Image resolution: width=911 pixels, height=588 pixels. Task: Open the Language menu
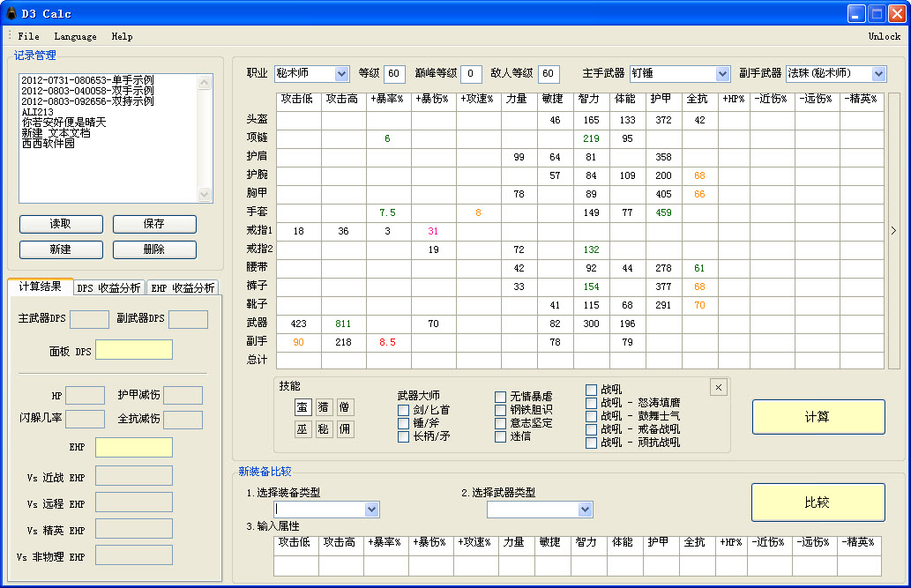pos(75,37)
